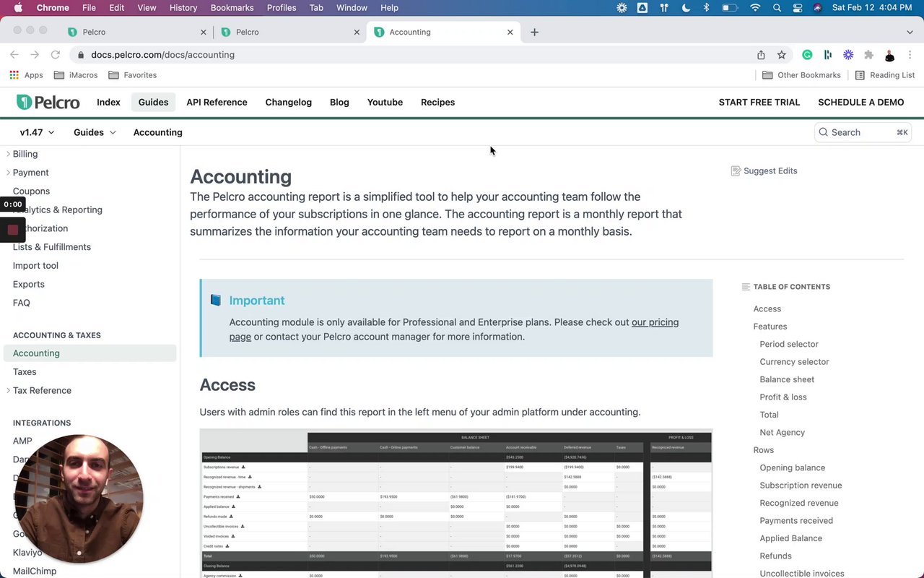Screen dimensions: 924x578
Task: Click the Suggest Edits link text
Action: 770,171
